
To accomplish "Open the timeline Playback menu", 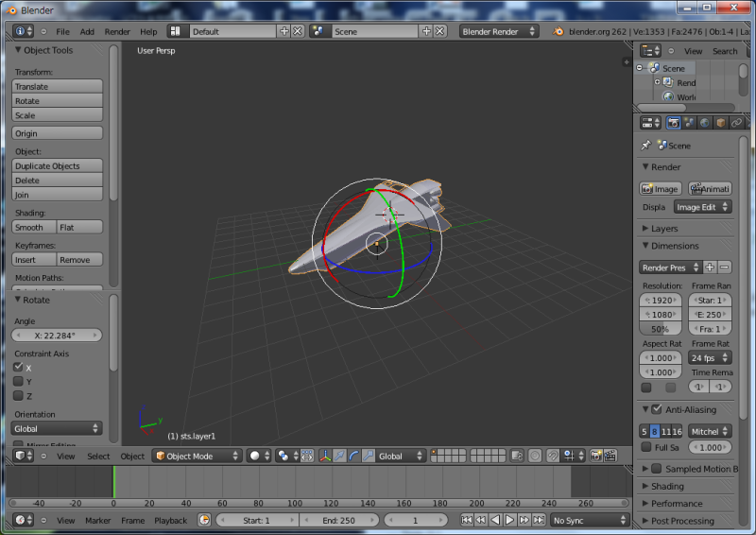I will (x=171, y=521).
